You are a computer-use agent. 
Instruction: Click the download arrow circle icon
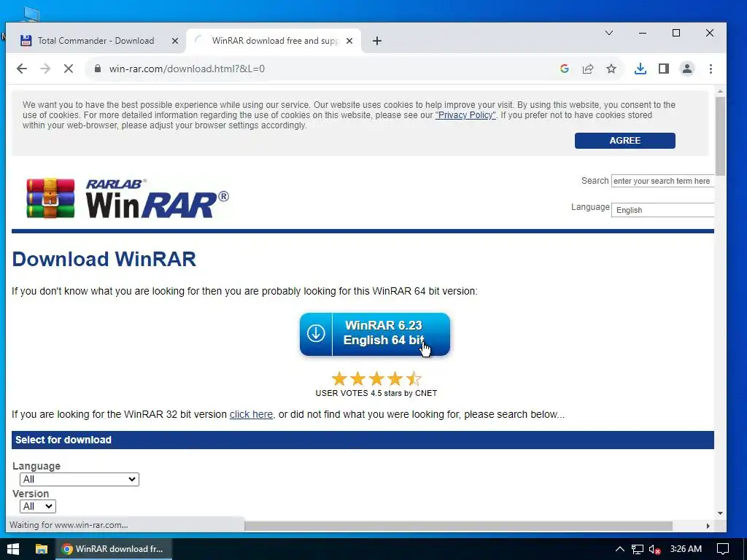click(316, 333)
